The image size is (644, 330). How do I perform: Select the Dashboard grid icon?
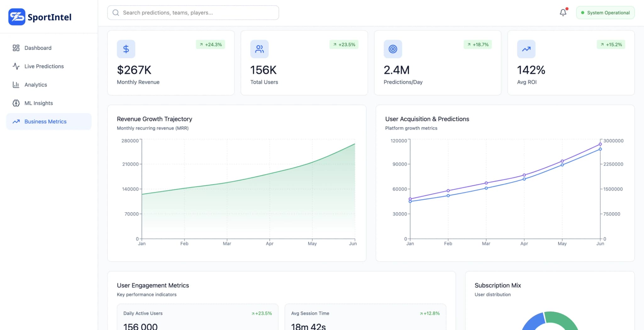(x=16, y=48)
